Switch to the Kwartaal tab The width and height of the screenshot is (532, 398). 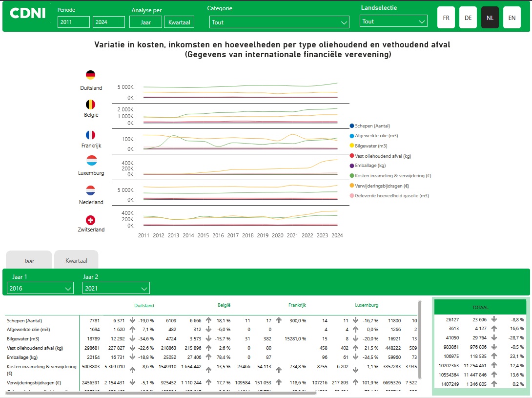point(76,261)
